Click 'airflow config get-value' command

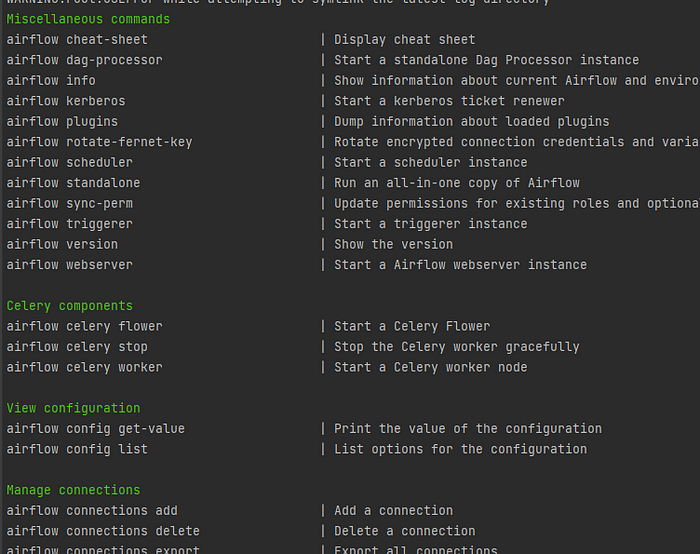click(x=96, y=429)
